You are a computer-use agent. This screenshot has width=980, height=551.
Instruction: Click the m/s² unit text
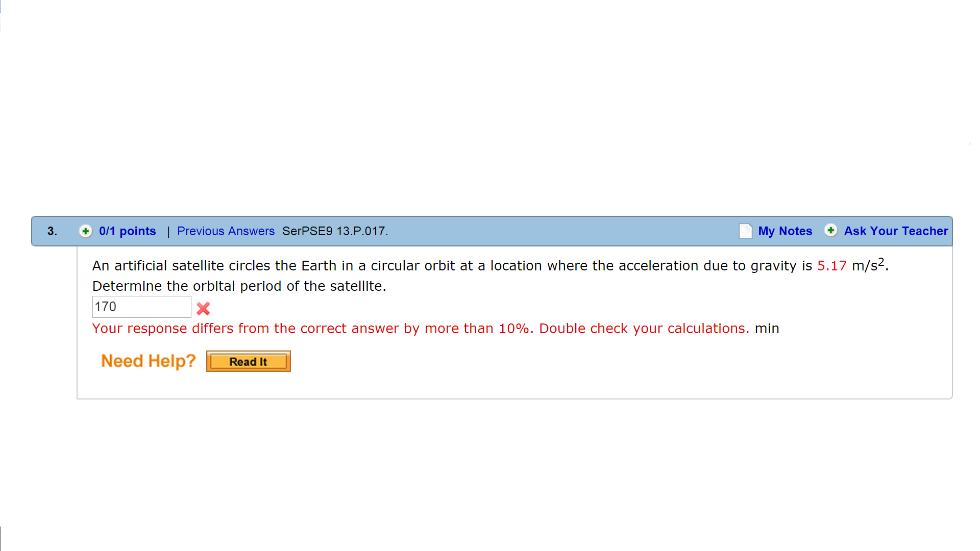coord(868,265)
